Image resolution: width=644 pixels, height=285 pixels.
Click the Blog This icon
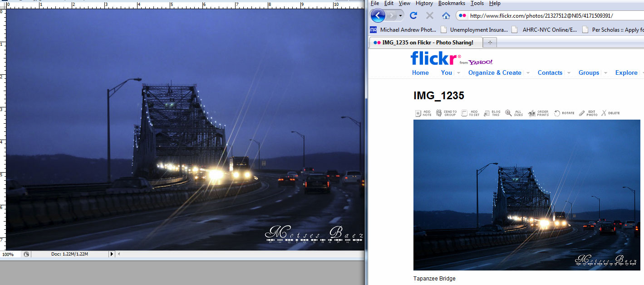tap(487, 113)
